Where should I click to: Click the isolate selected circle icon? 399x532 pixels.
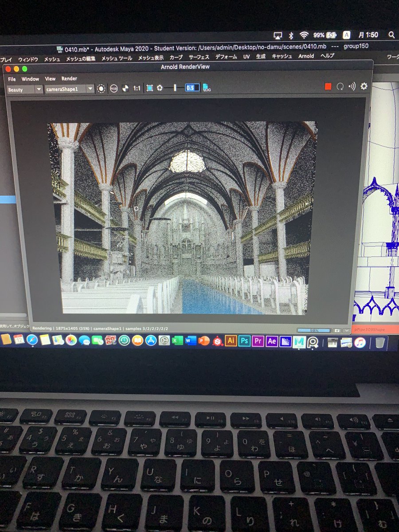point(102,89)
